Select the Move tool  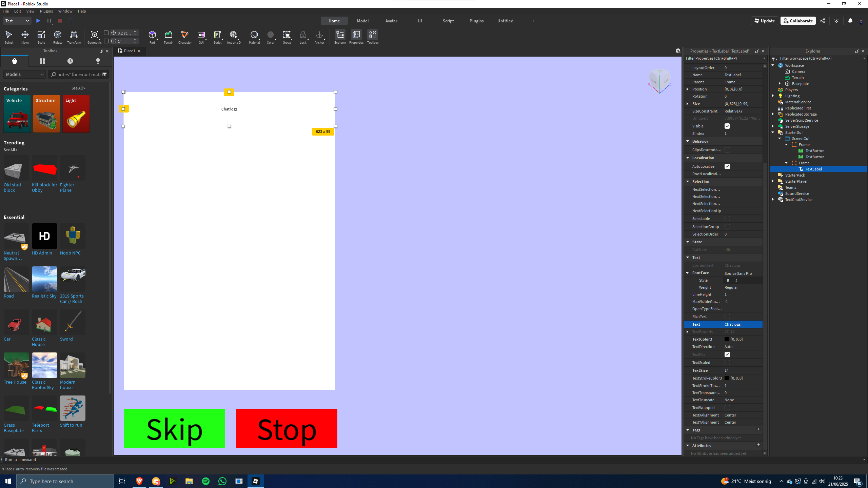pyautogui.click(x=25, y=37)
